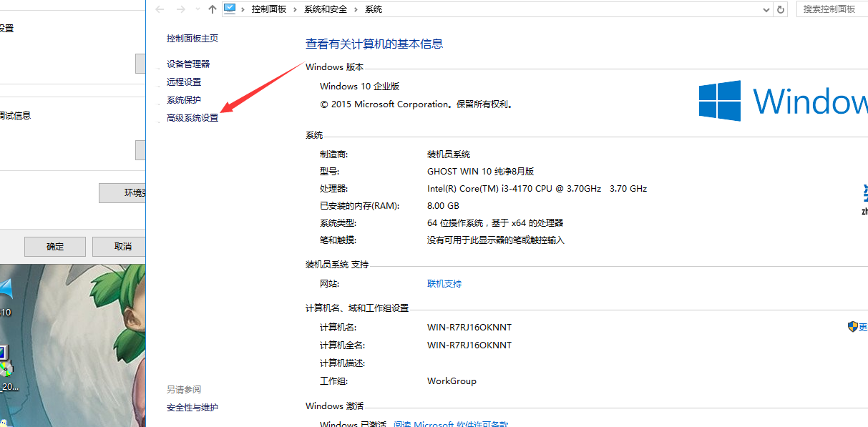The image size is (868, 427).
Task: Go back with the Back arrow
Action: coord(160,9)
